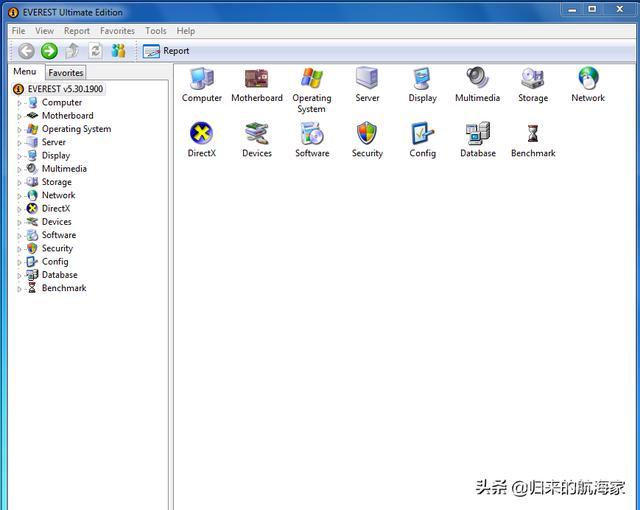Expand the Software tree node arrow

[x=19, y=236]
